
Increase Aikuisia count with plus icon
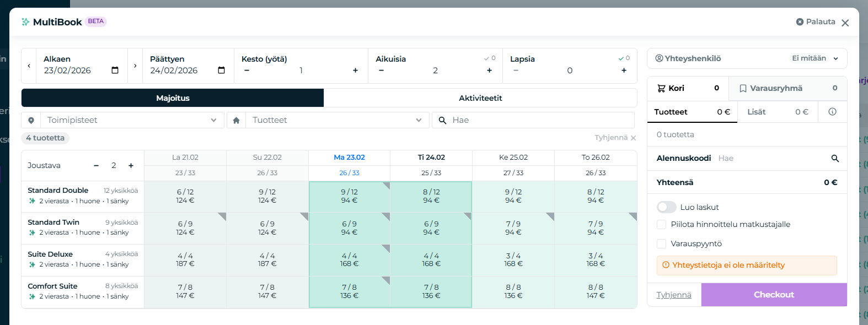click(x=489, y=71)
